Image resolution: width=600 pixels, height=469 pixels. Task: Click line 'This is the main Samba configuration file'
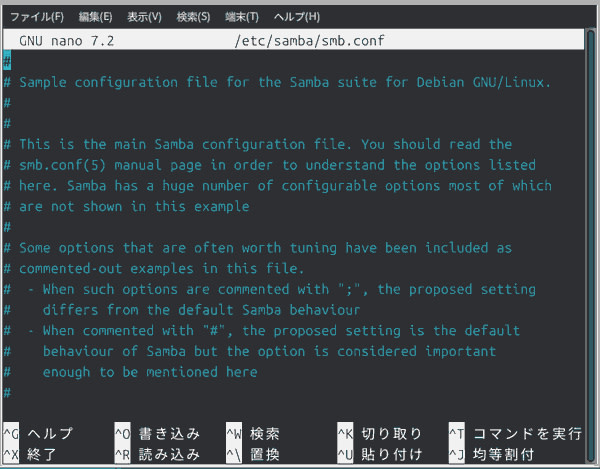[x=258, y=144]
